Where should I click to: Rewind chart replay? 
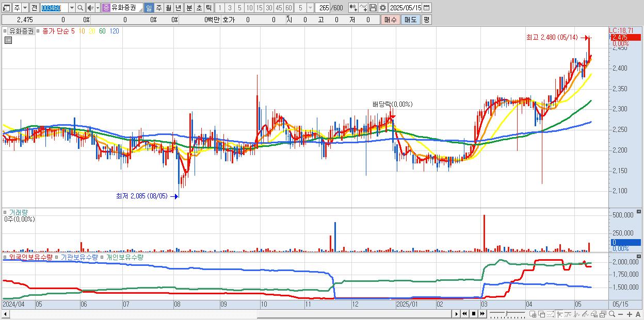464,314
